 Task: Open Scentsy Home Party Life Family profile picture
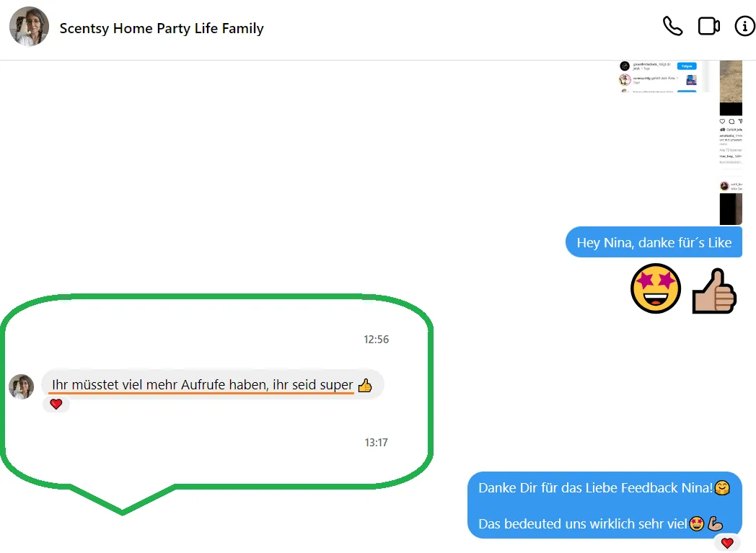point(29,27)
